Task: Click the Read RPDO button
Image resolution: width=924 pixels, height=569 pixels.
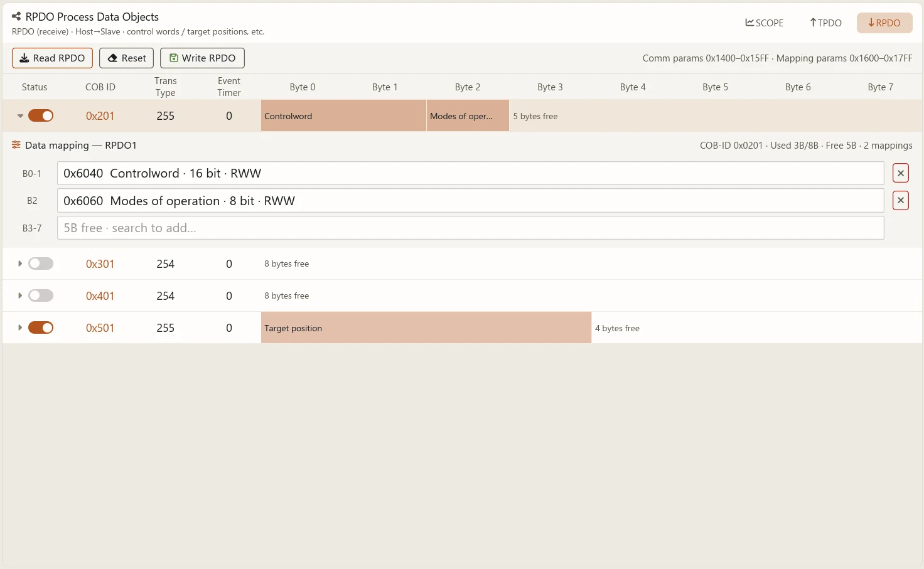Action: pos(52,58)
